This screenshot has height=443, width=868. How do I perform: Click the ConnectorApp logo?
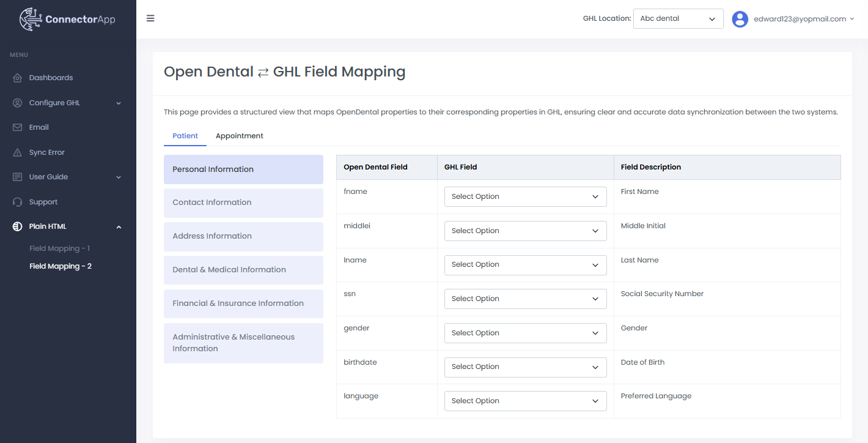(x=67, y=19)
